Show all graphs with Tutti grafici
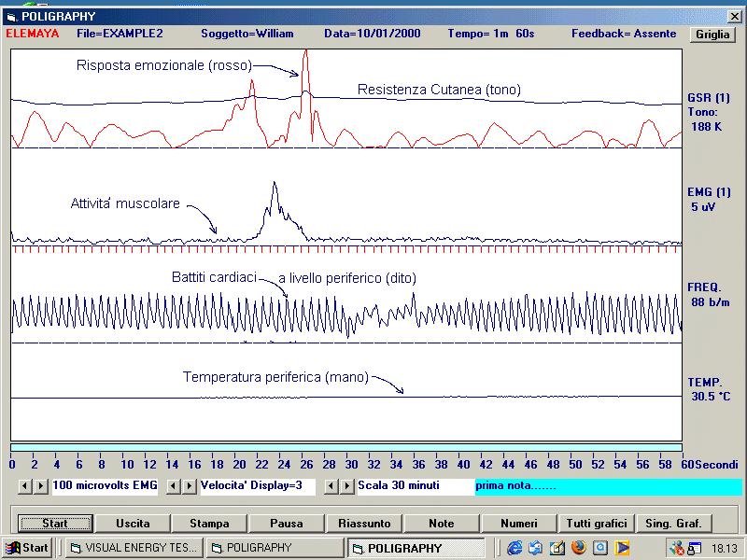Image resolution: width=747 pixels, height=560 pixels. click(x=596, y=524)
